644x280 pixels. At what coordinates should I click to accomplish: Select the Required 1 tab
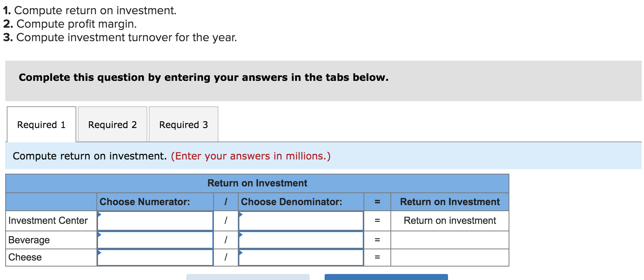[41, 124]
